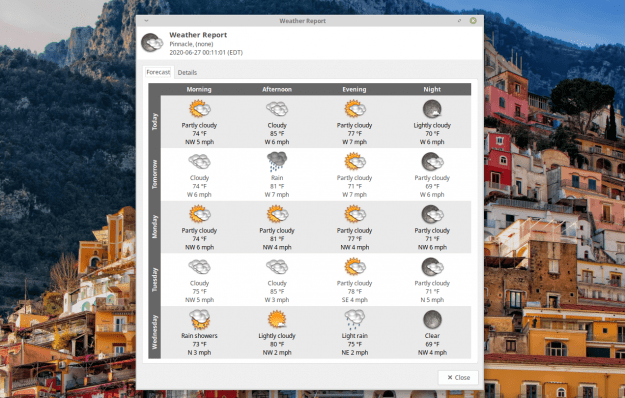Click 'W 7 mph' in Tomorrow afternoon cell
The image size is (625, 398).
[277, 194]
